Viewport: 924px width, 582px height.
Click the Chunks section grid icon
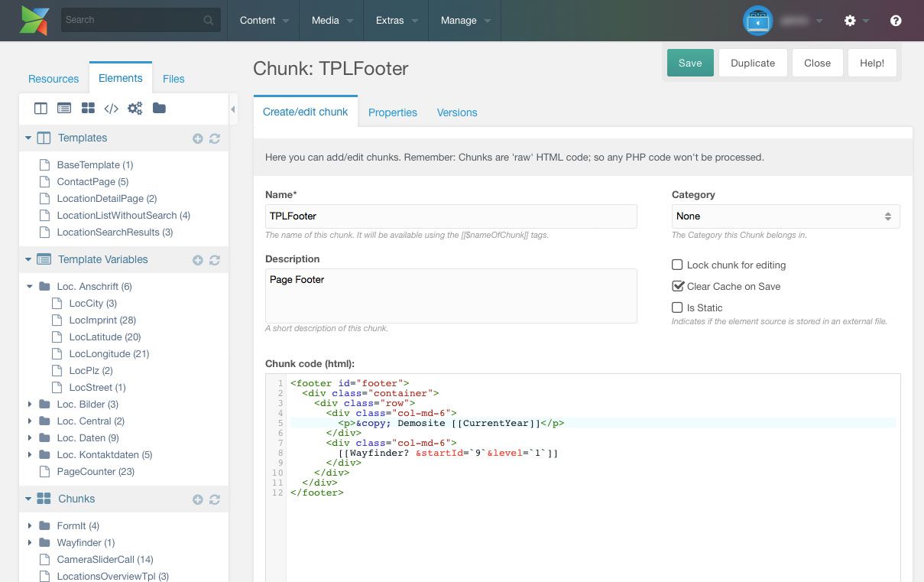click(x=44, y=499)
